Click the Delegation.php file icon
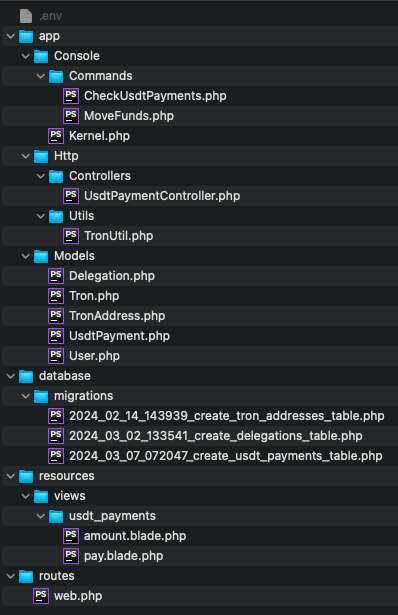This screenshot has width=398, height=615. 56,276
